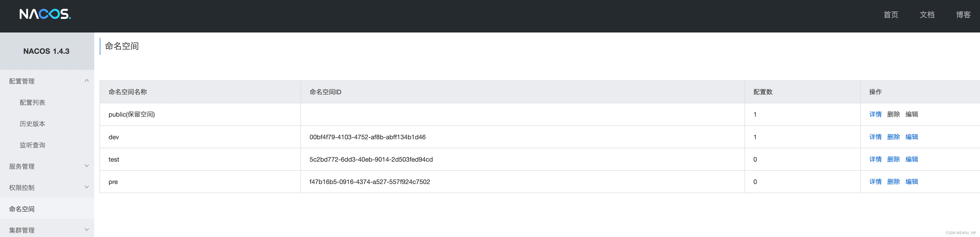This screenshot has height=237, width=980.
Task: Edit the test namespace
Action: coord(912,159)
